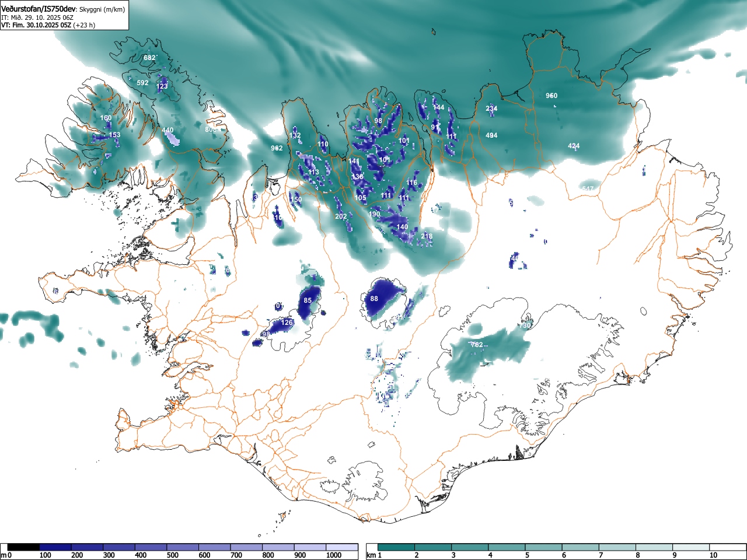
Task: Click the '500' tick on m legend
Action: pos(172,555)
